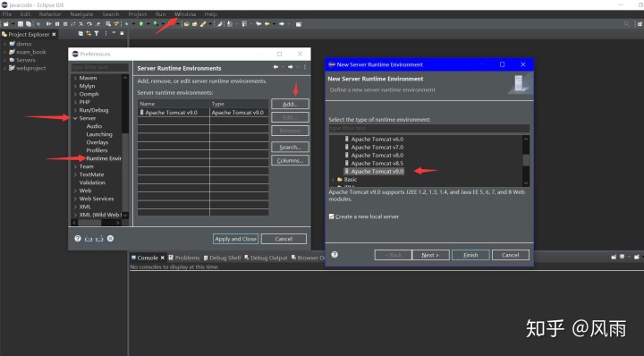Viewport: 644px width, 356px height.
Task: Select Profilers under Server preferences
Action: click(97, 150)
